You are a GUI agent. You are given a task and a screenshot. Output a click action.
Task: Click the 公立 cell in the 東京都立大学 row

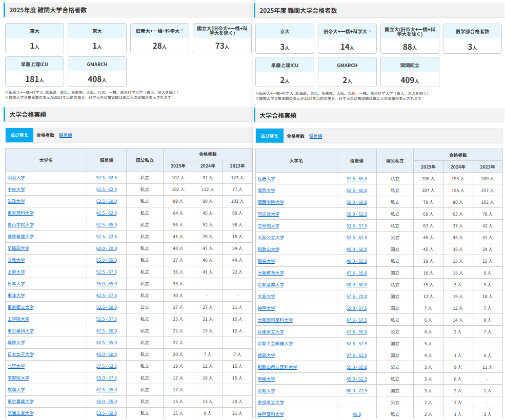145,307
